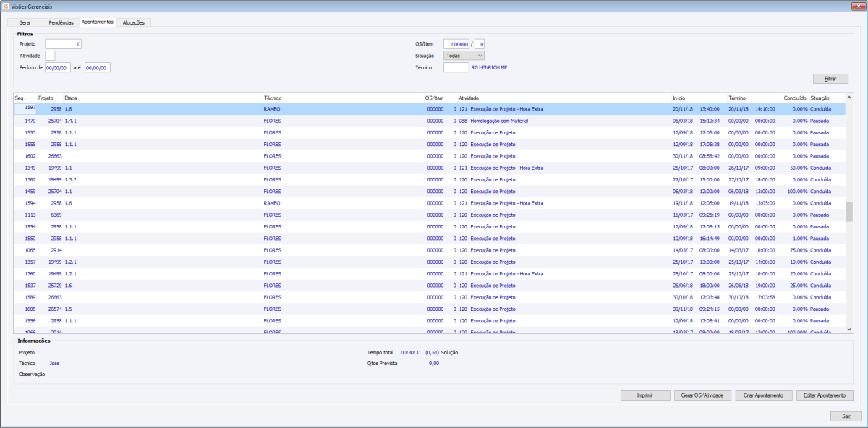Focus the Atividade filter field

point(50,56)
